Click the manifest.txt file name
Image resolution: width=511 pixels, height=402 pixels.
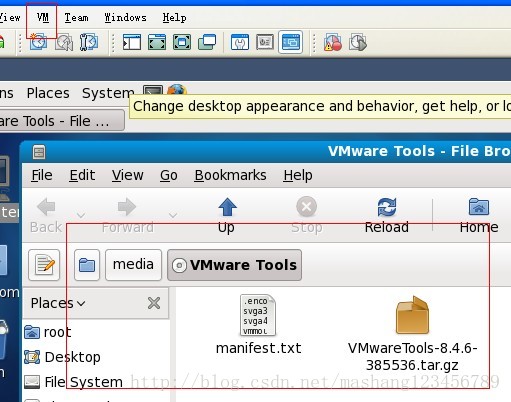pyautogui.click(x=259, y=348)
